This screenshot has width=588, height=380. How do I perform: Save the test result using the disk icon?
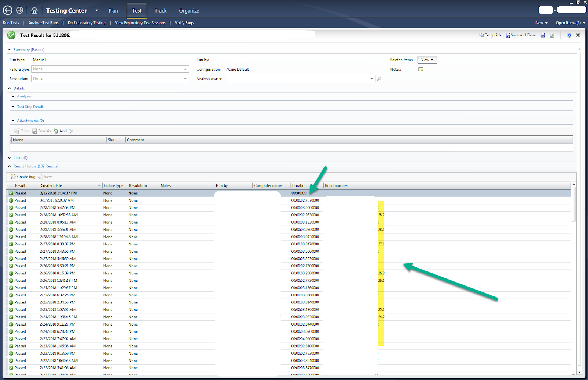click(543, 35)
